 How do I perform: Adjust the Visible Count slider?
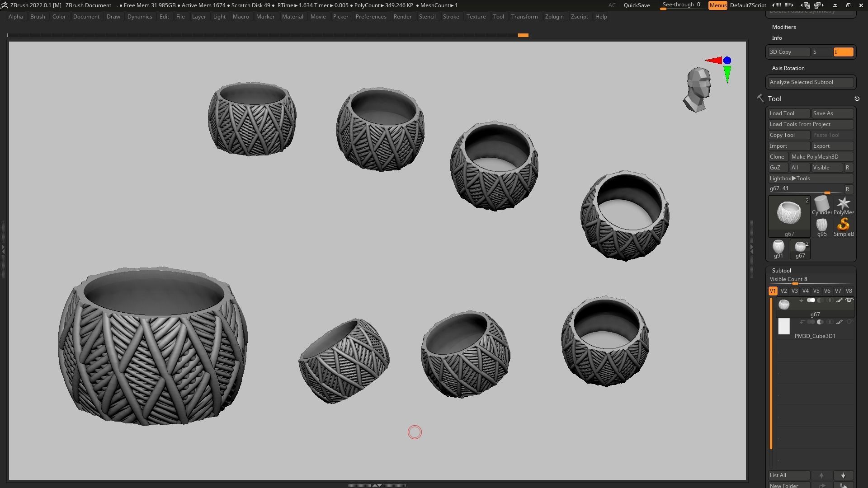click(811, 280)
